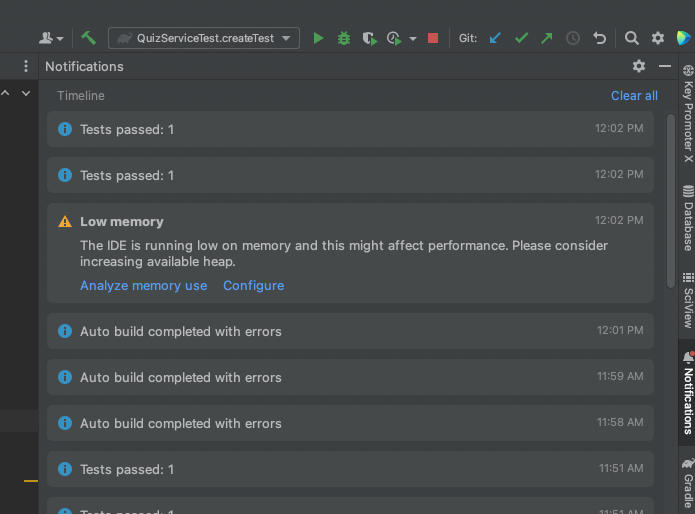Click Clear all notifications link

(x=634, y=96)
